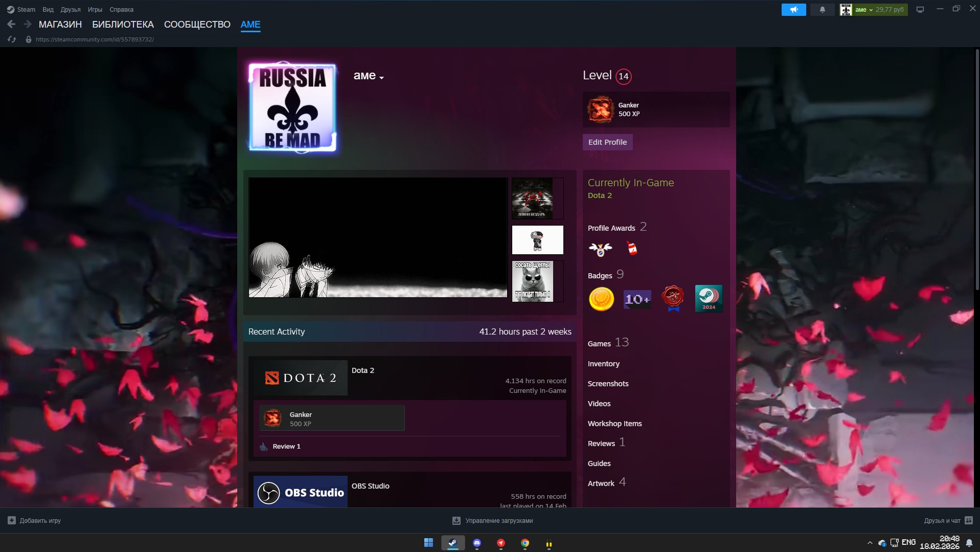
Task: Go back with the left arrow
Action: tap(11, 24)
